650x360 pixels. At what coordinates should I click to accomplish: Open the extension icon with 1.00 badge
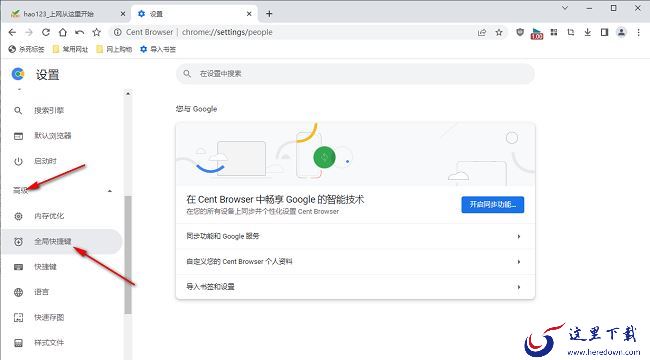click(x=537, y=33)
